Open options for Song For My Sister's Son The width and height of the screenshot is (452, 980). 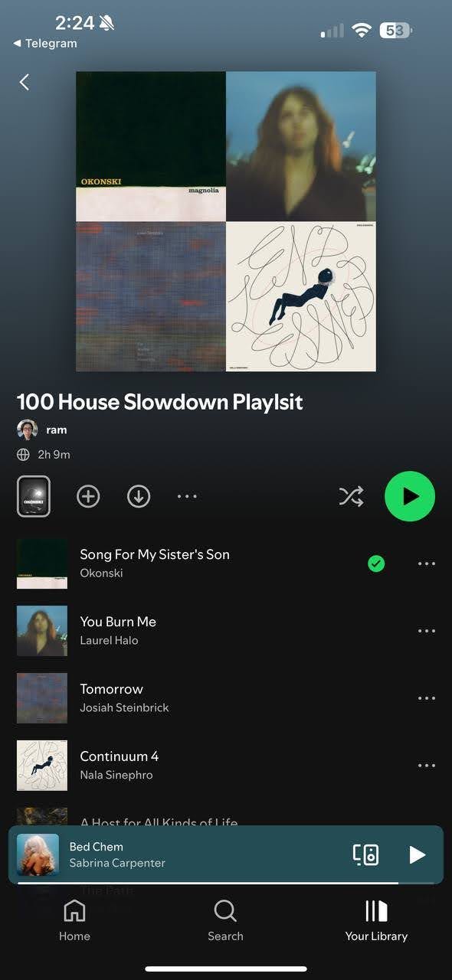(427, 563)
